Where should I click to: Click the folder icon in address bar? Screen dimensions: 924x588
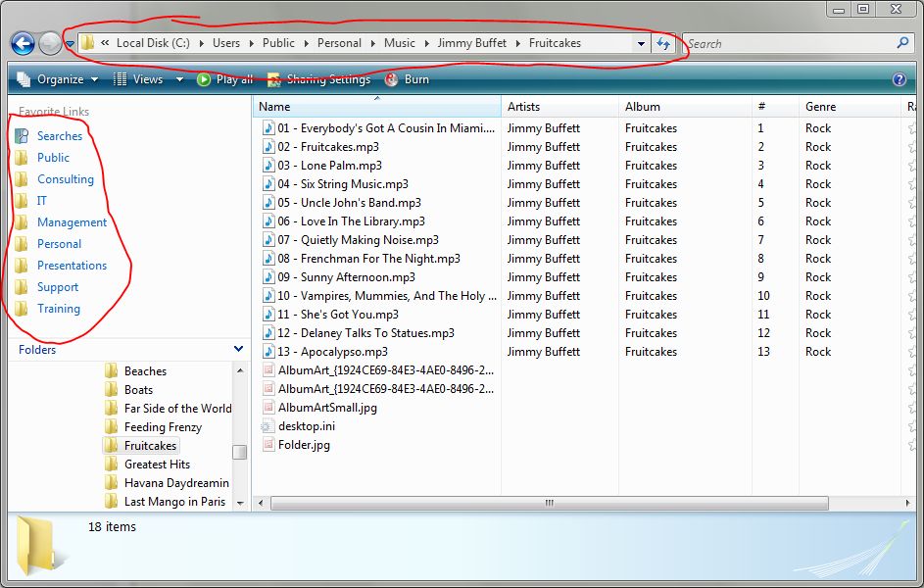(x=88, y=43)
